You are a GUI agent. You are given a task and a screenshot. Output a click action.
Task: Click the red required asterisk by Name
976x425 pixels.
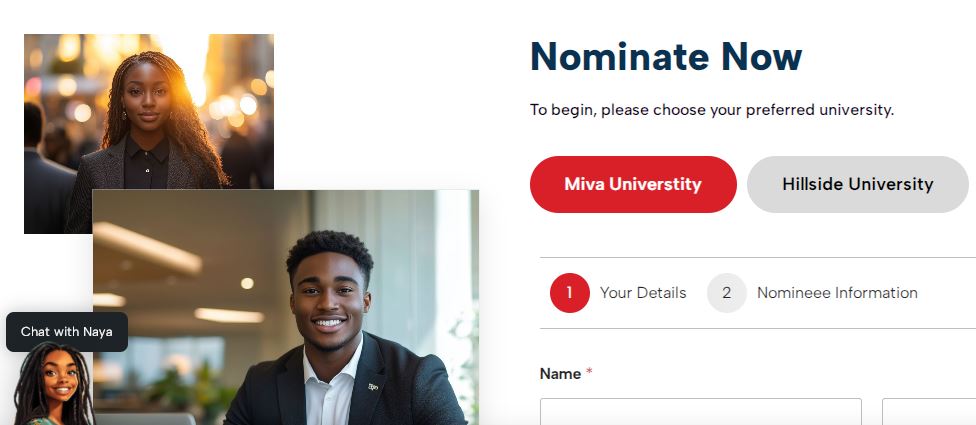pos(589,373)
